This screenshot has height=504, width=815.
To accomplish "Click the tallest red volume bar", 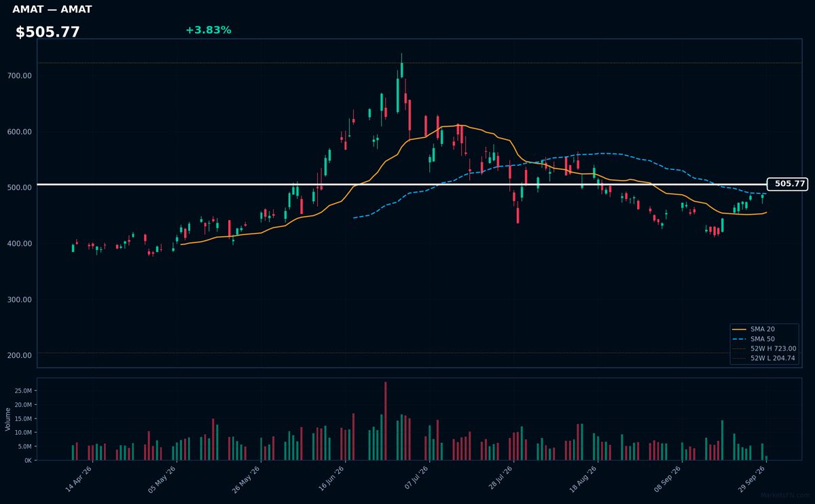I will point(386,421).
